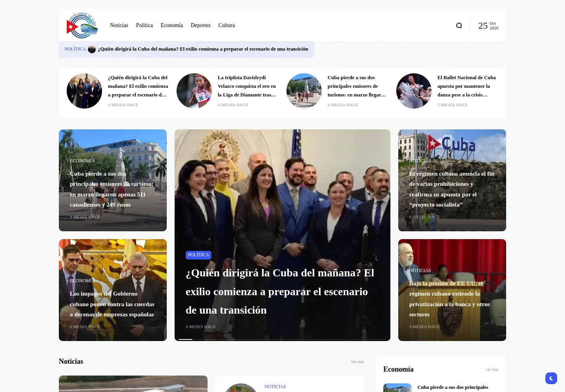Open ticker headline about Cuba del mañana
This screenshot has width=565, height=392.
pos(203,49)
